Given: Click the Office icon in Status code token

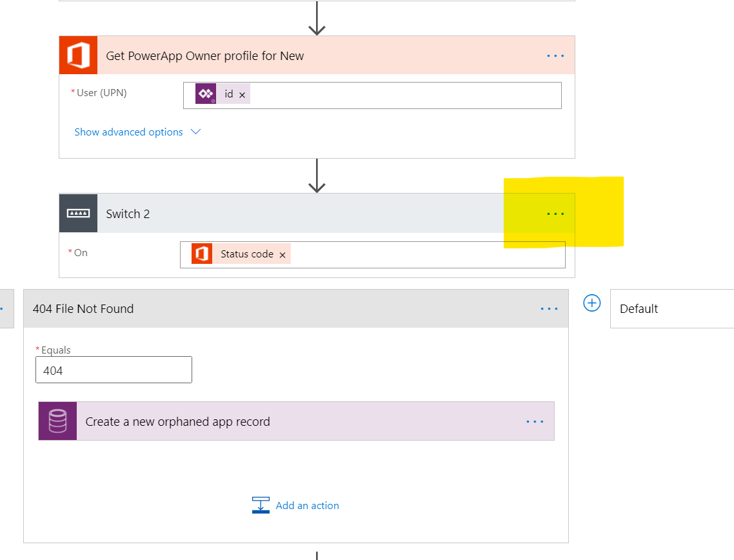Looking at the screenshot, I should [202, 254].
